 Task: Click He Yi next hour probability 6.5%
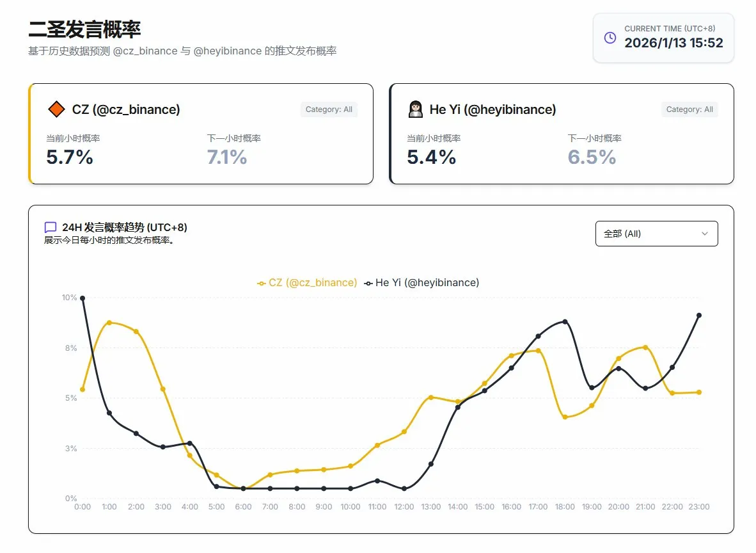pos(592,157)
